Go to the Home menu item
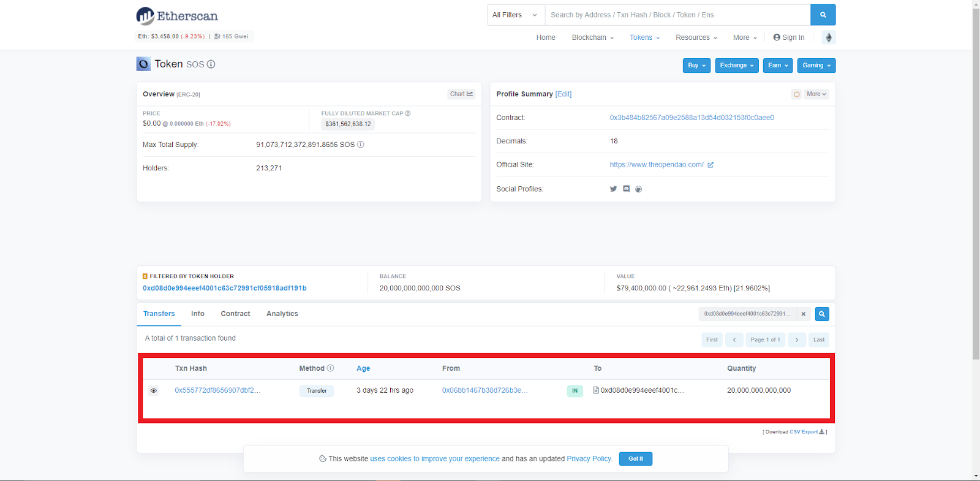 click(x=546, y=37)
